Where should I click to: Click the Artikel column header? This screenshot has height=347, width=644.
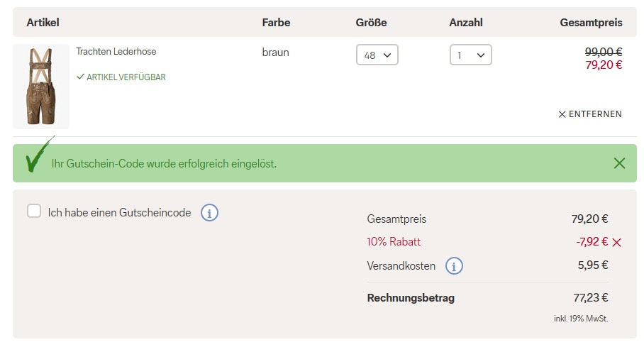[x=43, y=23]
